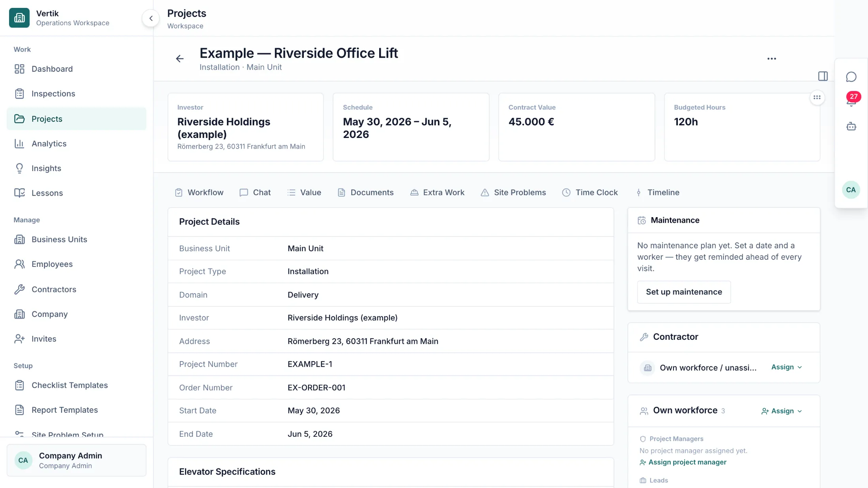
Task: Open Inspections in the sidebar
Action: pyautogui.click(x=77, y=94)
